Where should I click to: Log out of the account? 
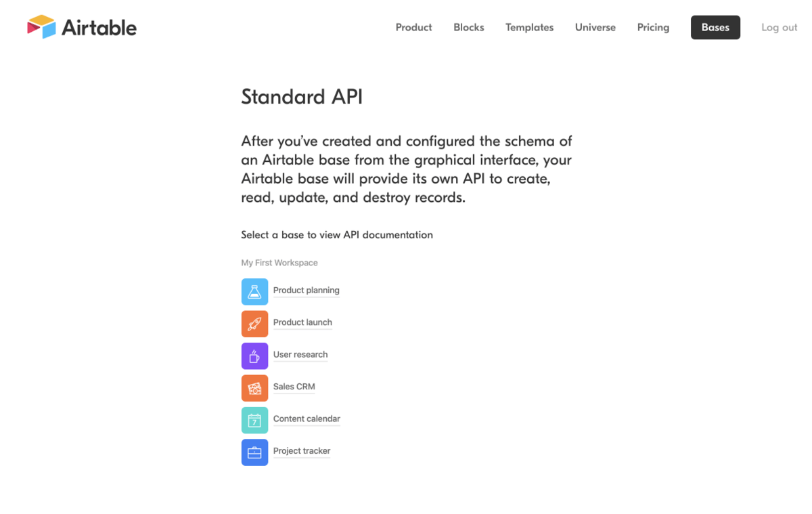(x=779, y=28)
